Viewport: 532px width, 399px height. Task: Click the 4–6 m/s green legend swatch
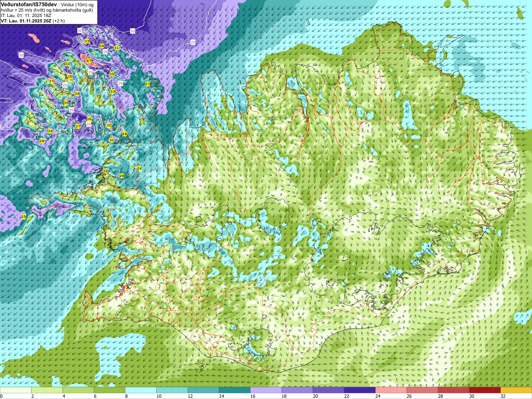coord(78,390)
